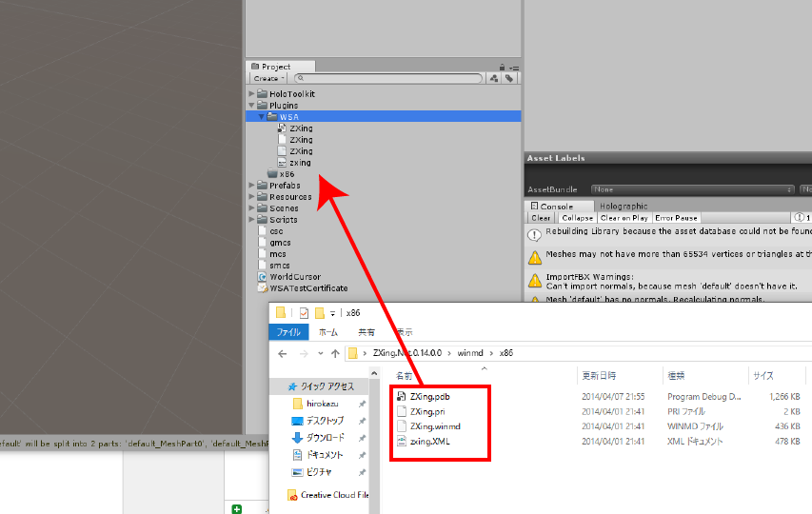Select the lowercase zxing XML asset

tap(294, 163)
